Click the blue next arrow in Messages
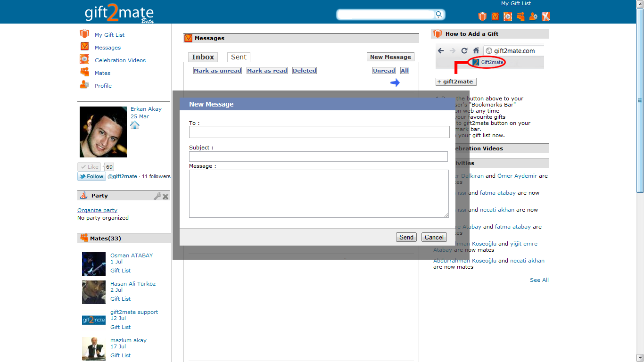644x362 pixels. click(x=395, y=83)
